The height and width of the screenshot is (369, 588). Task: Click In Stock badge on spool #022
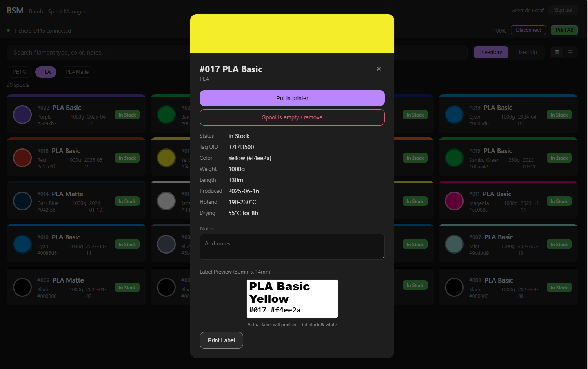[127, 115]
